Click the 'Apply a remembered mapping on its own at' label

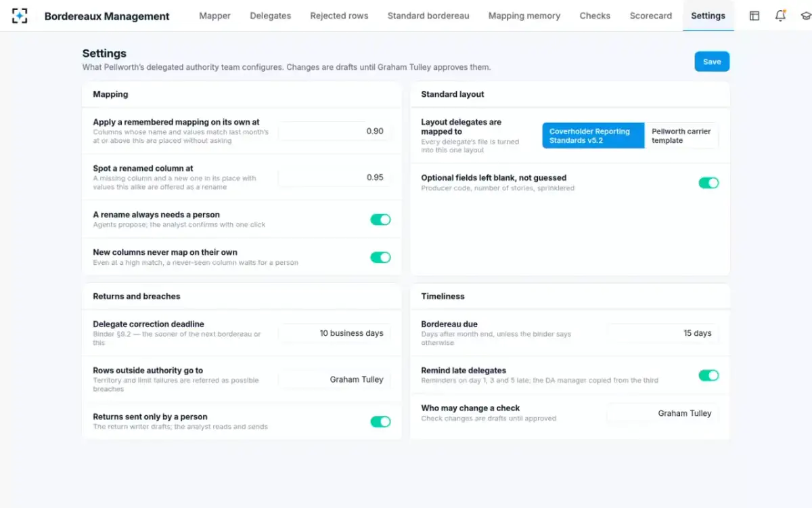(176, 123)
